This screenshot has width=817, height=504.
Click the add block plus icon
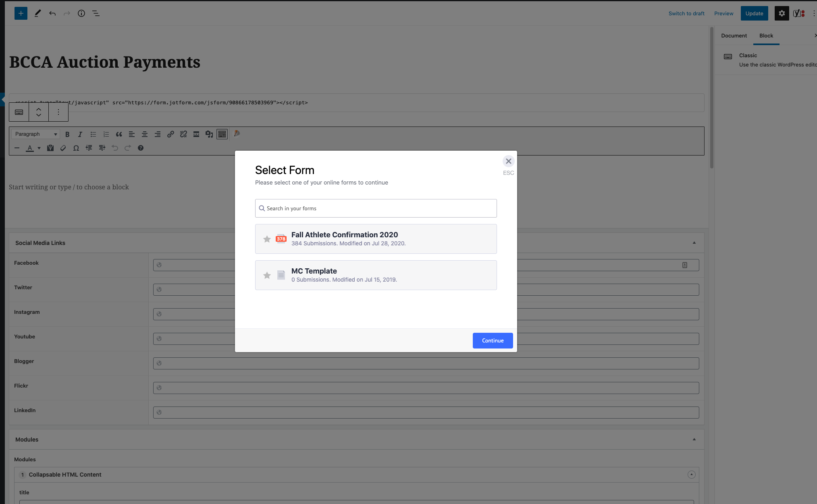(21, 13)
